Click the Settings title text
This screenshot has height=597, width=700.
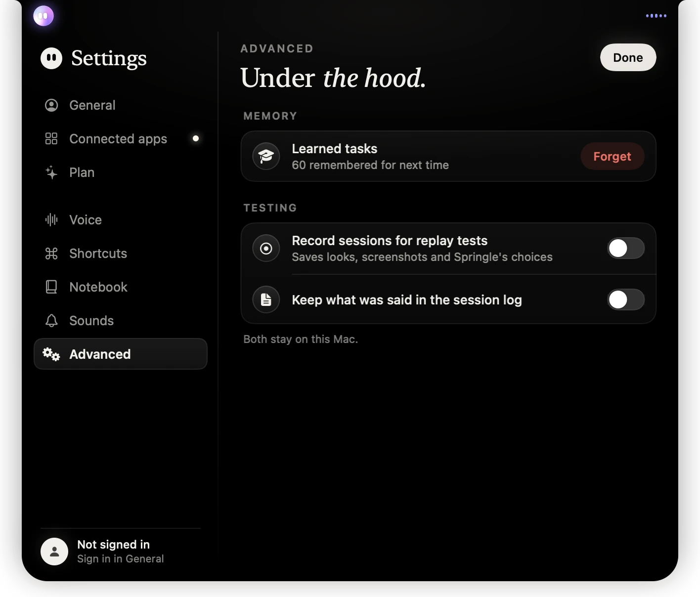(x=109, y=58)
